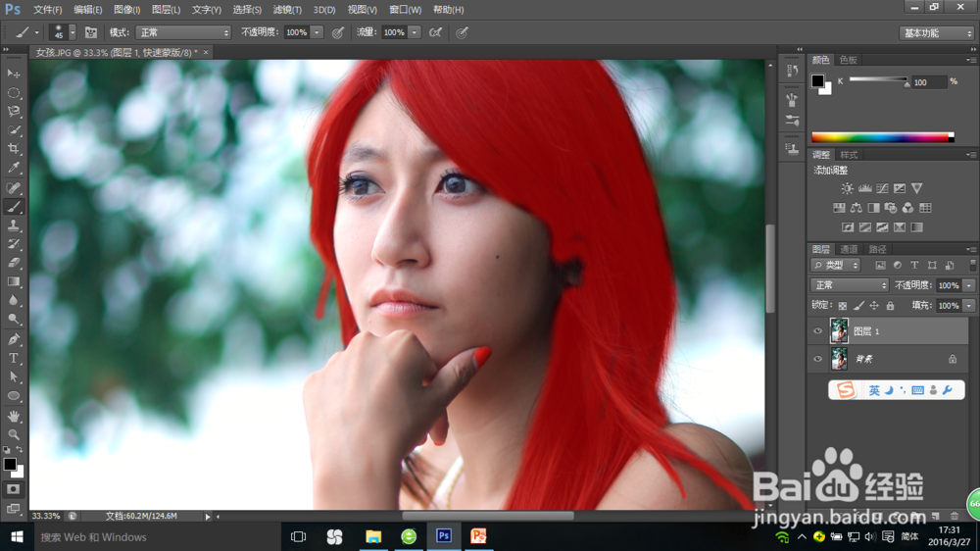980x551 pixels.
Task: Select the History Brush tool
Action: pyautogui.click(x=14, y=244)
